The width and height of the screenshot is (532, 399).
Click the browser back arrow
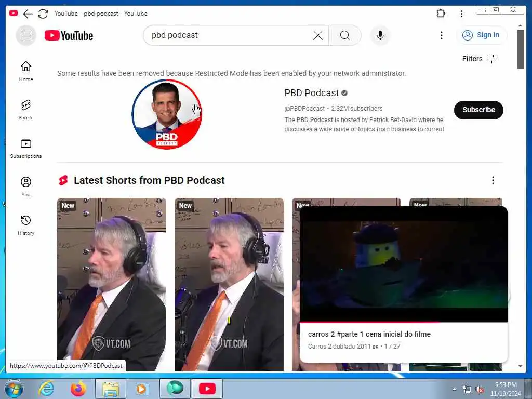[28, 14]
